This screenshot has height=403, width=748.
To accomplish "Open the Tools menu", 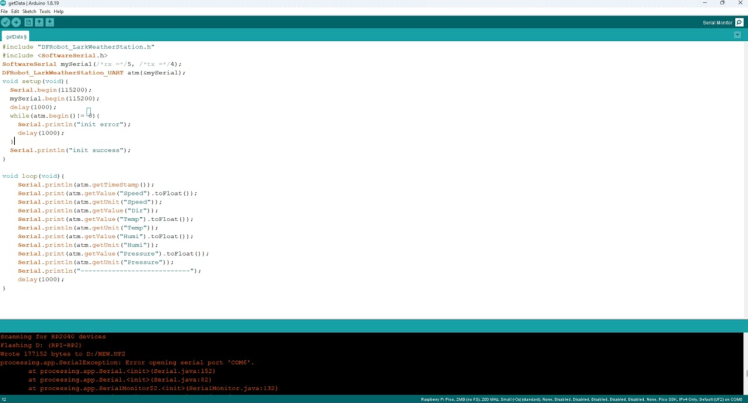I will tap(45, 11).
